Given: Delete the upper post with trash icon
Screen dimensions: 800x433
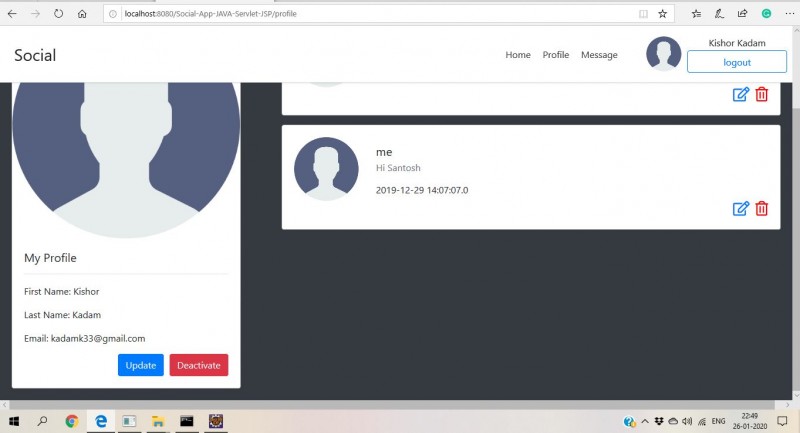Looking at the screenshot, I should coord(762,94).
